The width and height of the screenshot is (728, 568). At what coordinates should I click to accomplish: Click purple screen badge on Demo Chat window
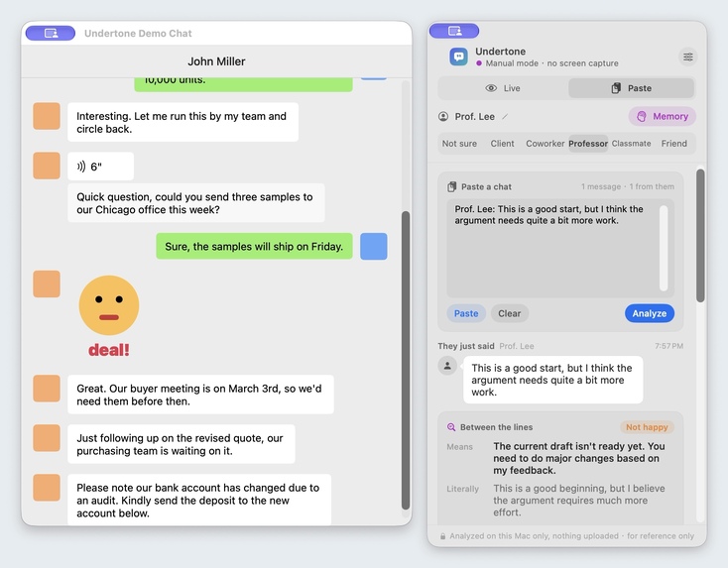pos(51,33)
